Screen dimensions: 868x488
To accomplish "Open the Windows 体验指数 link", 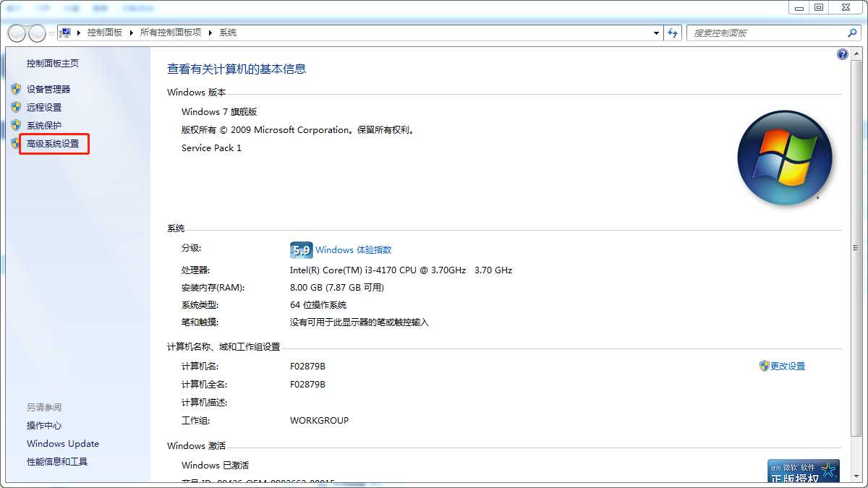I will click(x=353, y=250).
